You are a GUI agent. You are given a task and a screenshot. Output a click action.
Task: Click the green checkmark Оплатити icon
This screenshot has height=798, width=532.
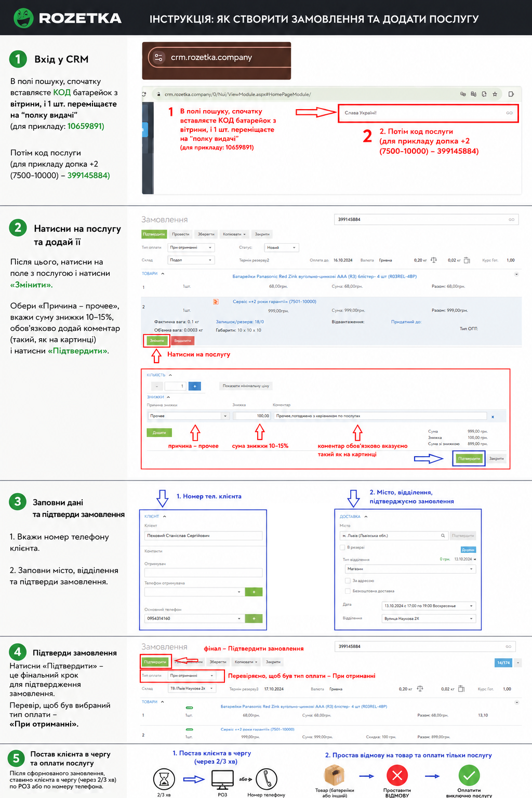coord(469,776)
